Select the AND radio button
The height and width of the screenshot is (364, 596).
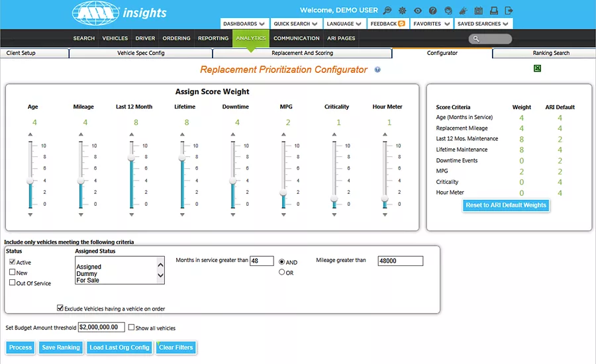click(281, 262)
